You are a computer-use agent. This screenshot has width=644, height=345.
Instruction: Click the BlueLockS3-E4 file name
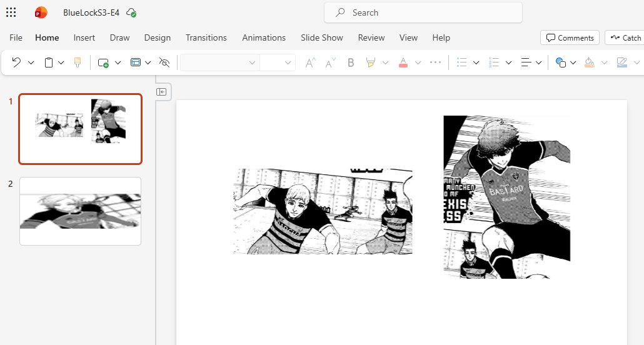click(91, 12)
